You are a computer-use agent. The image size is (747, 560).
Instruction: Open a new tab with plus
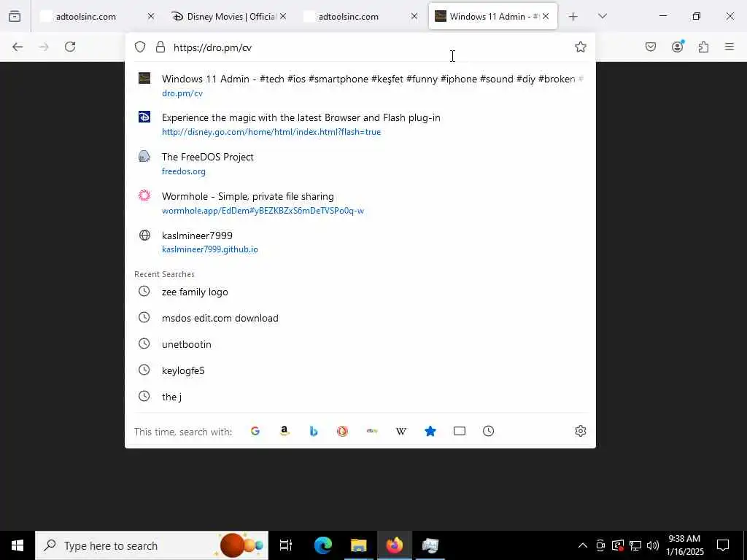[x=573, y=17]
